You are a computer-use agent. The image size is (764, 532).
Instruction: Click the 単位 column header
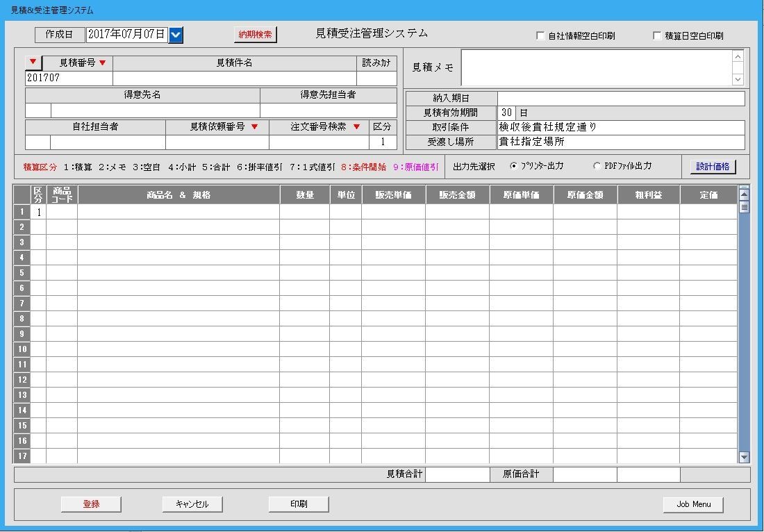point(346,195)
